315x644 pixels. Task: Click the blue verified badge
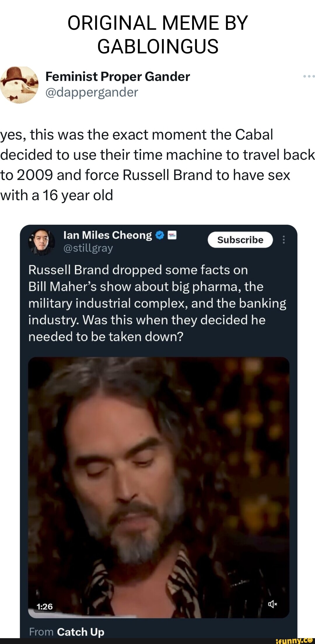(160, 235)
